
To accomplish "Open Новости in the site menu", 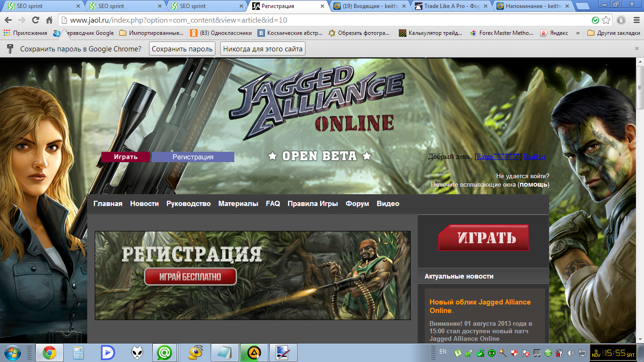I will (144, 204).
